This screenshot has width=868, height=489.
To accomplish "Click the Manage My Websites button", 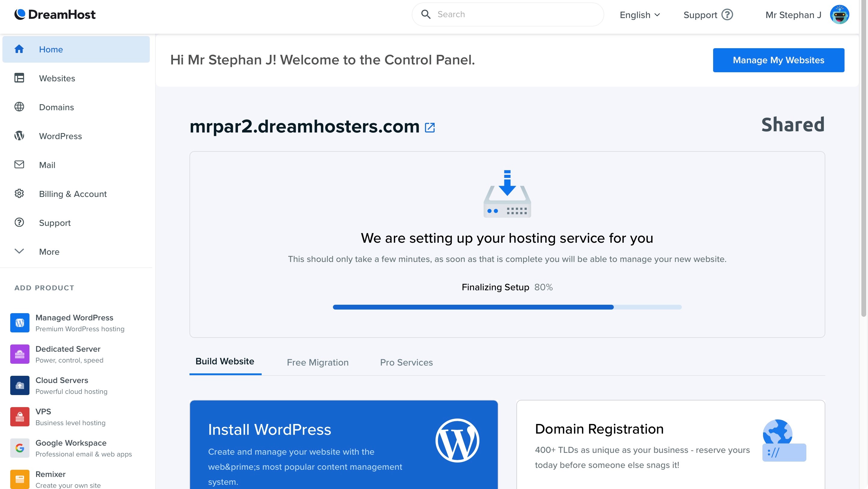I will (x=778, y=60).
